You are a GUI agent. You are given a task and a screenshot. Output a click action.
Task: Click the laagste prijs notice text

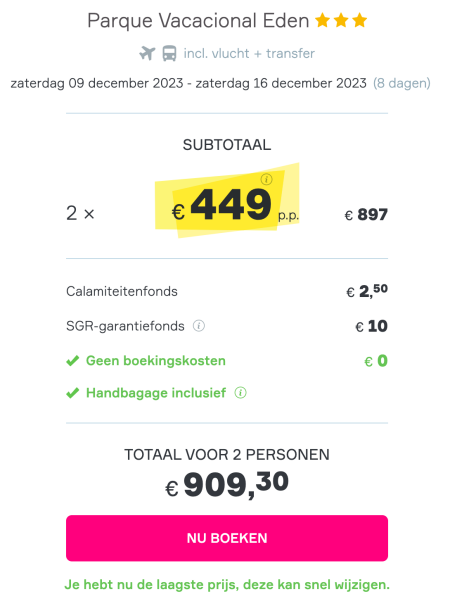click(227, 584)
